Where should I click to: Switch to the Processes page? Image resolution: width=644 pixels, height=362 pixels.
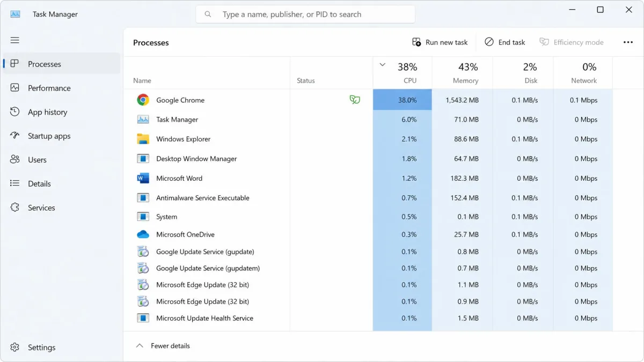pos(61,64)
